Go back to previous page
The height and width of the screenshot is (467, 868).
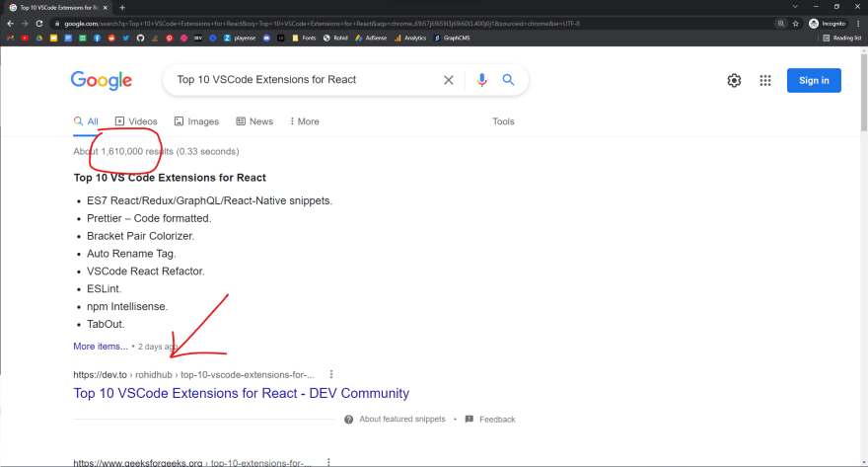click(x=11, y=24)
